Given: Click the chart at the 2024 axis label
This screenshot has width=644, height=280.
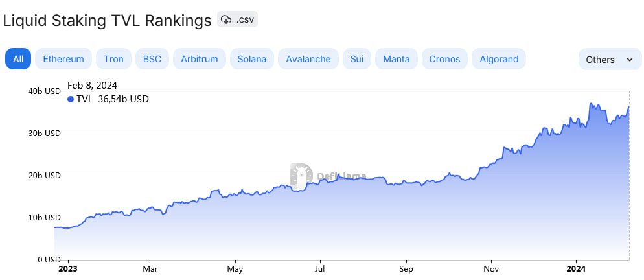Looking at the screenshot, I should (x=576, y=268).
